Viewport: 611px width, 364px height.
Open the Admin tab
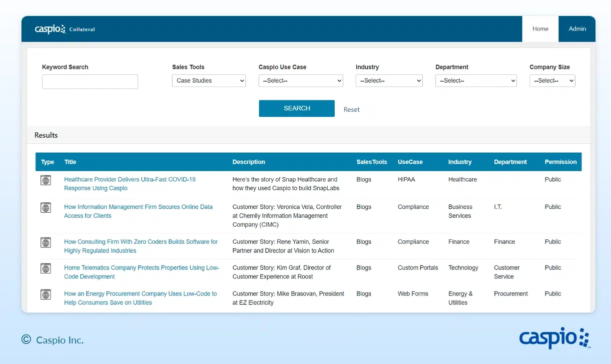coord(577,29)
